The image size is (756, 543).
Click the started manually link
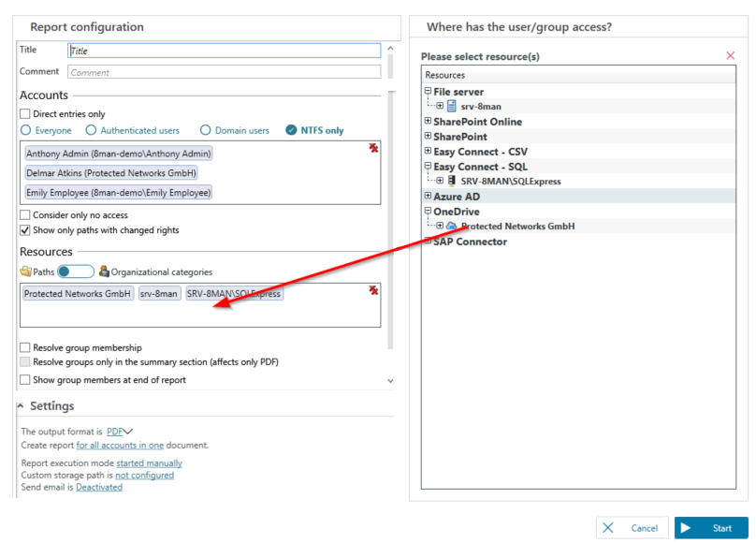(x=149, y=463)
